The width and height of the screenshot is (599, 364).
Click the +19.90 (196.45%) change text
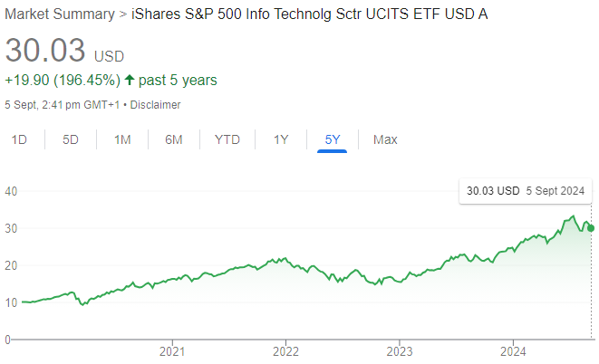coord(63,81)
